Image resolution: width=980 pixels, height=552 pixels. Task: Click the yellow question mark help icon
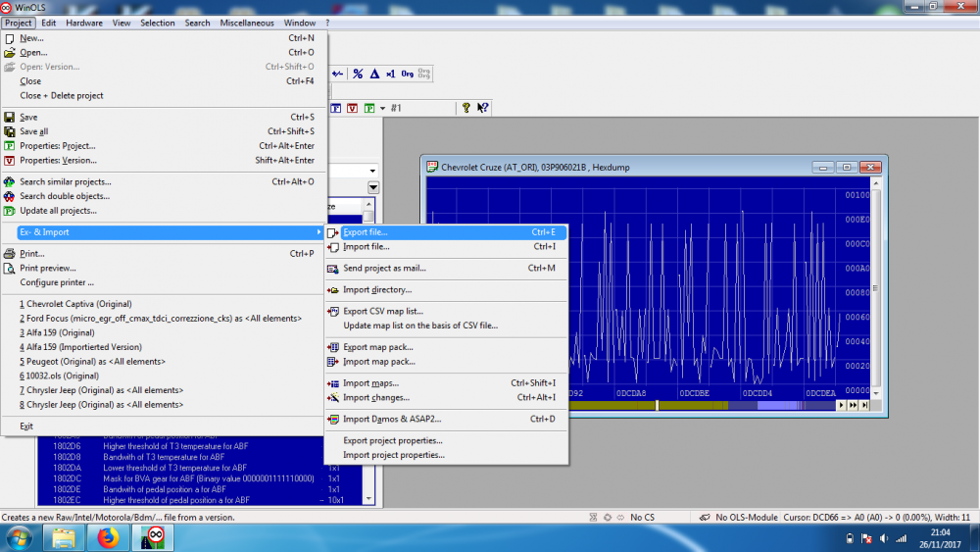(x=465, y=108)
